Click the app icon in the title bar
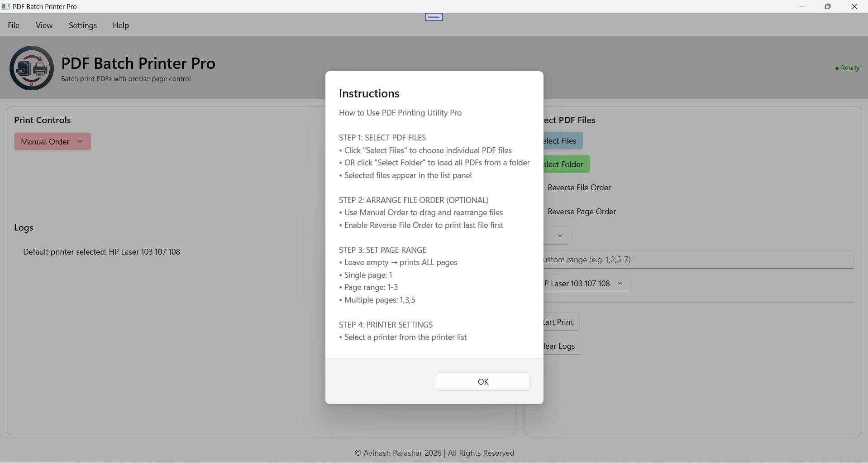Screen dimensions: 868x463 (x=5, y=6)
